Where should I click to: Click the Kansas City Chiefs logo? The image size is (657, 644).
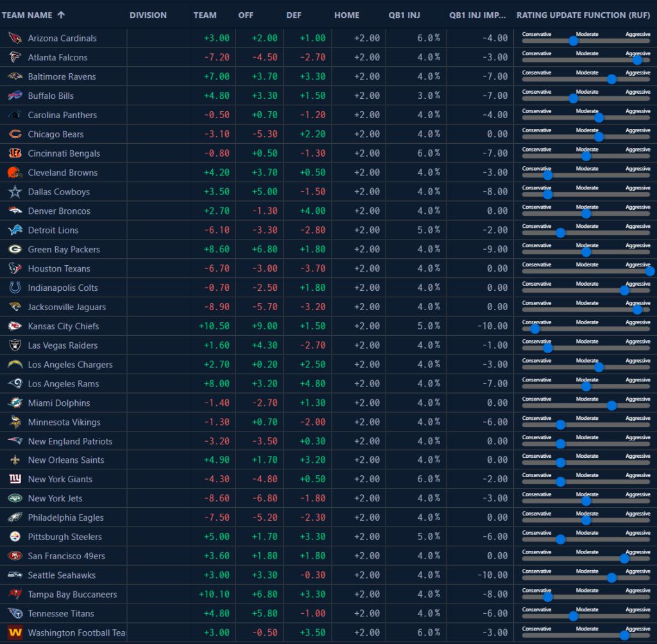coord(15,326)
